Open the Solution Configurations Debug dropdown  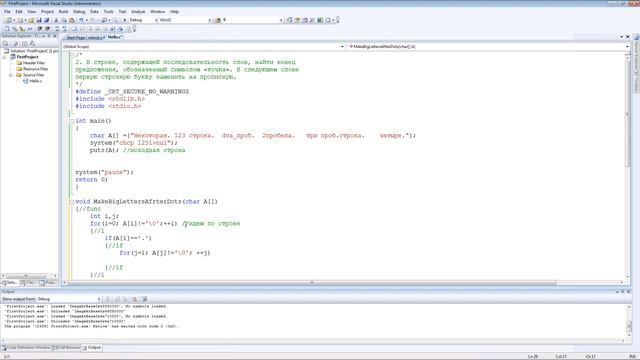coord(156,20)
